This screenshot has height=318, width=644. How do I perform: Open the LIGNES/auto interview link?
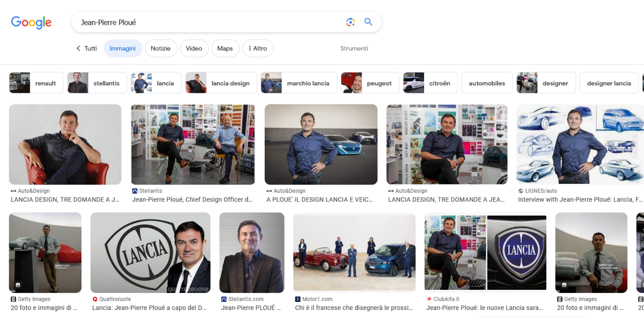click(580, 199)
